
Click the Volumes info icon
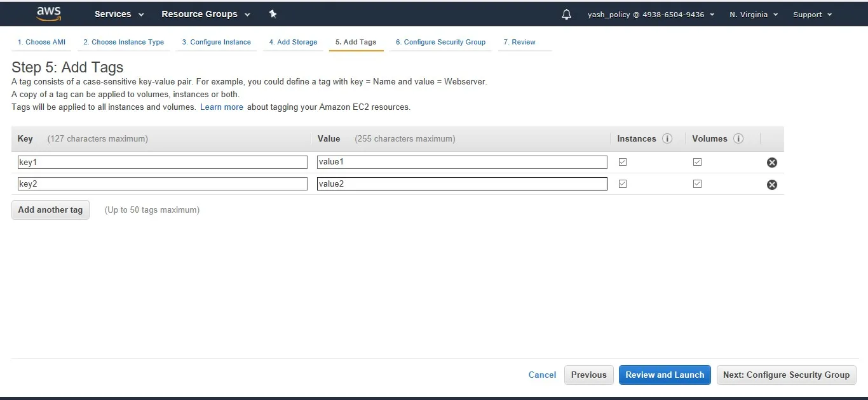click(x=738, y=138)
